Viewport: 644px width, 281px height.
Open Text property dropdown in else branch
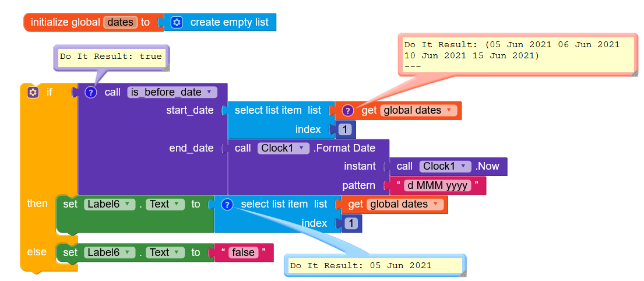click(x=165, y=252)
